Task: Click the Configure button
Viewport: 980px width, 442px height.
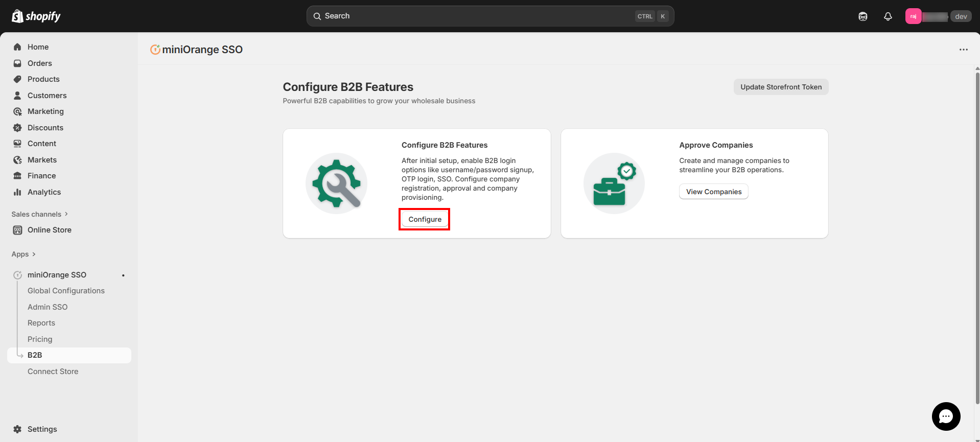Action: click(x=425, y=219)
